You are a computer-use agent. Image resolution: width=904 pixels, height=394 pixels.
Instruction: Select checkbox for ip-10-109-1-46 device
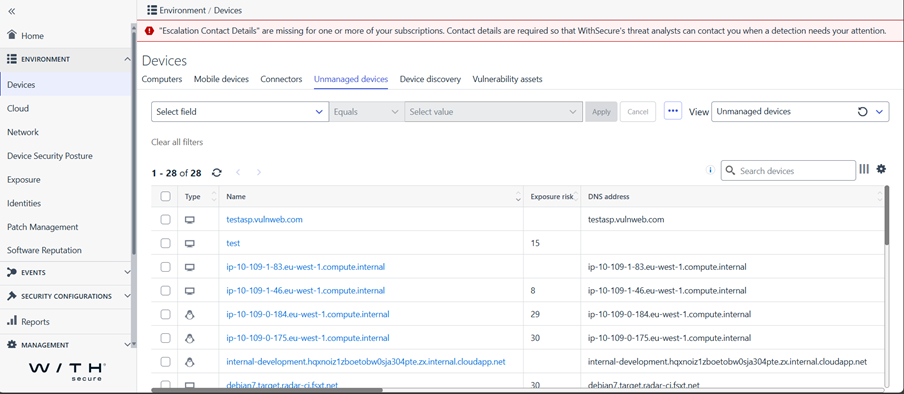(165, 291)
